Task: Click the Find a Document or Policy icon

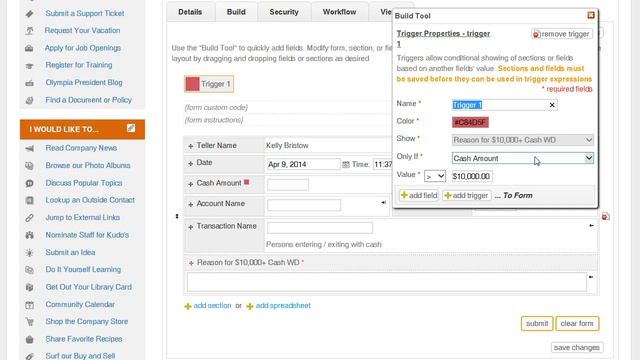Action: (29, 100)
